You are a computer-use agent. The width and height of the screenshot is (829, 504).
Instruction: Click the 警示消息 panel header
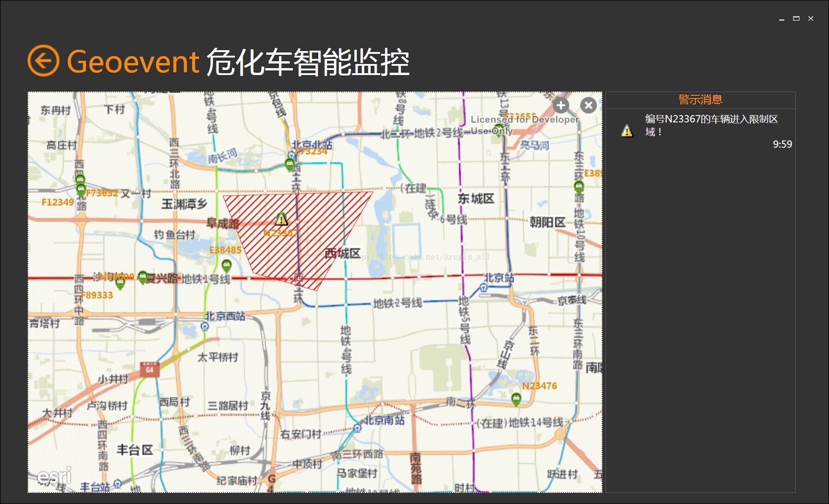tap(700, 99)
